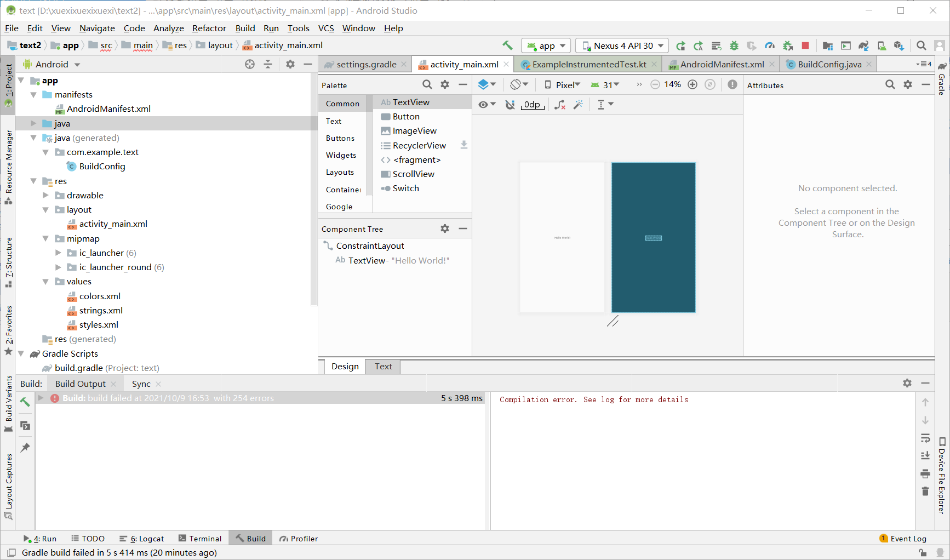950x560 pixels.
Task: Click the Debug app bug icon
Action: [x=734, y=46]
